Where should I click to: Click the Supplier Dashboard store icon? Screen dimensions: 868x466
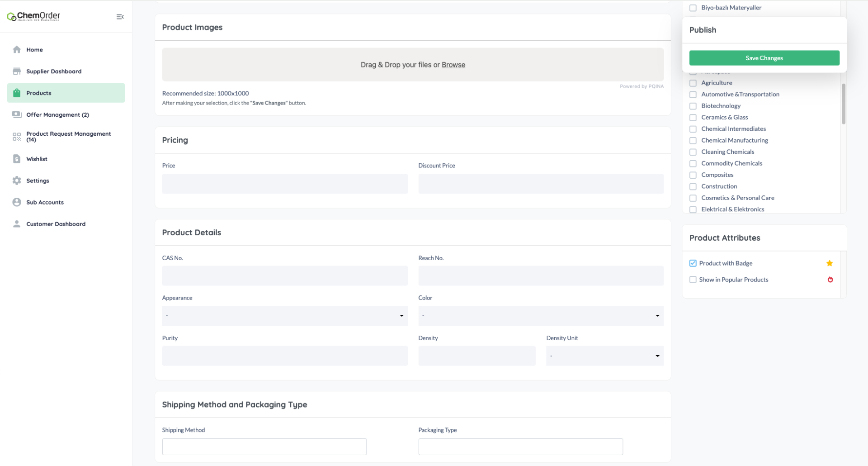(17, 71)
